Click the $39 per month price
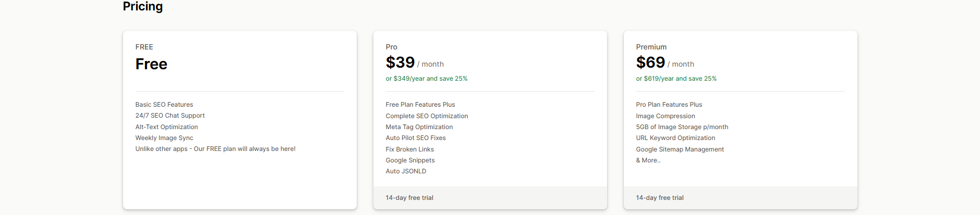This screenshot has width=980, height=215. click(400, 63)
